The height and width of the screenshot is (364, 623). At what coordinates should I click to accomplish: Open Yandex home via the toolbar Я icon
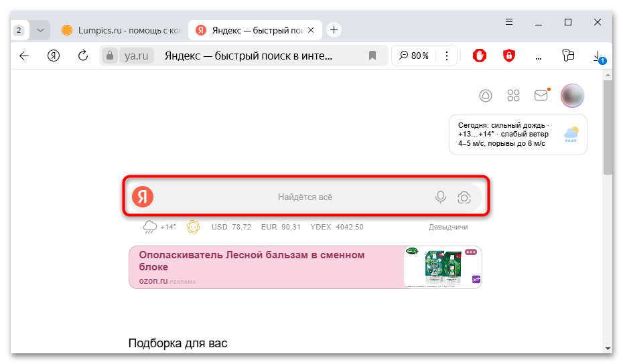tap(53, 56)
